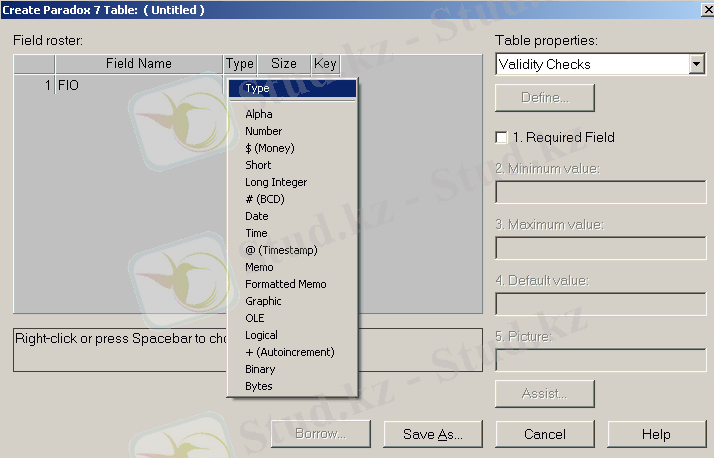This screenshot has width=714, height=458.
Task: Select Bytes field type
Action: [x=292, y=386]
